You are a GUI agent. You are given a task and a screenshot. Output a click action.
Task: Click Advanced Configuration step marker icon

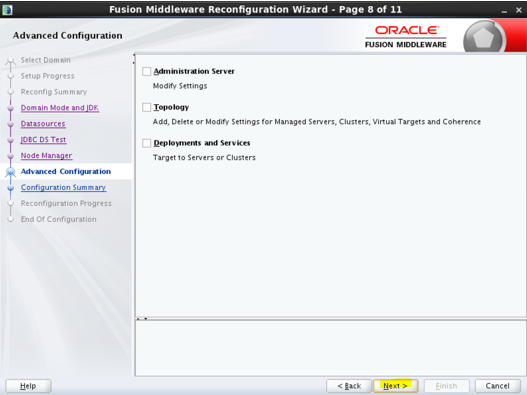coord(10,172)
